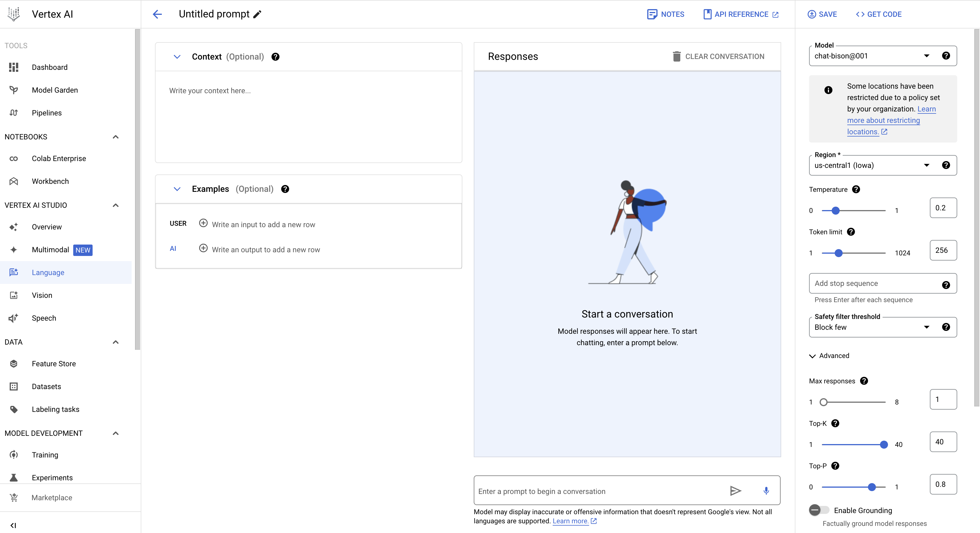Collapse the sidebar with bottom-left arrow icon

coord(13,525)
